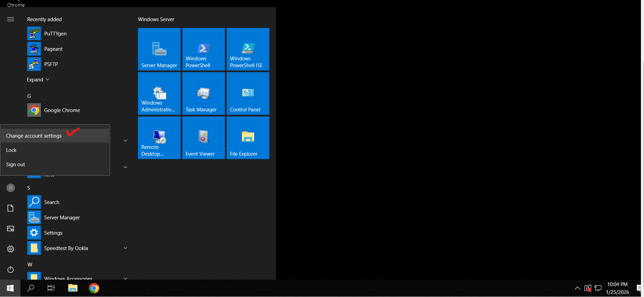Click the Settings gear in Start rail
The height and width of the screenshot is (297, 644).
click(11, 249)
